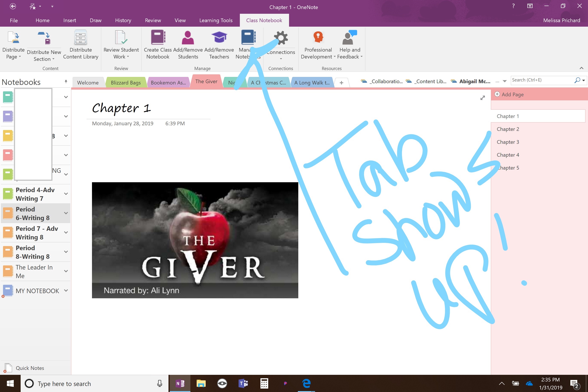
Task: Click the Melissa Prichard account name
Action: [562, 20]
